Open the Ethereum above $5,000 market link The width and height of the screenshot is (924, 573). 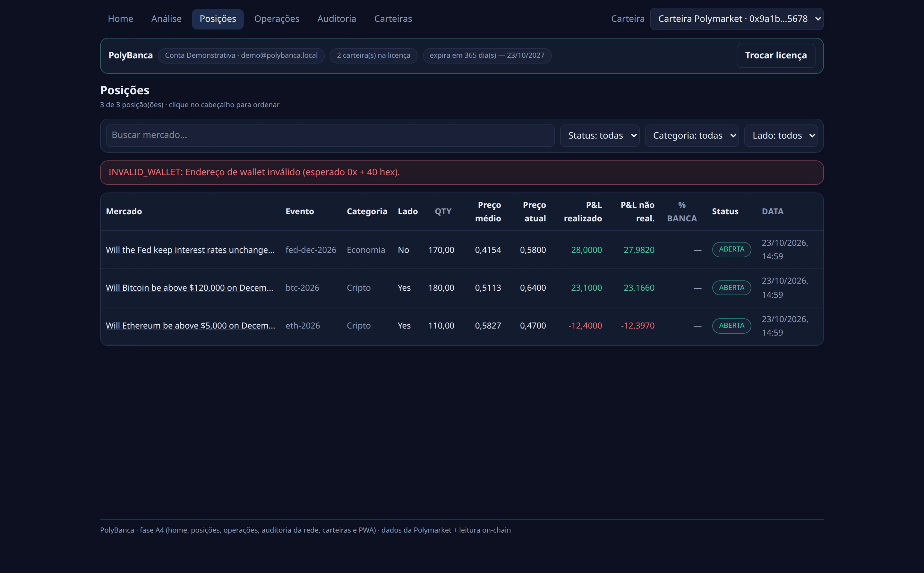(x=190, y=326)
